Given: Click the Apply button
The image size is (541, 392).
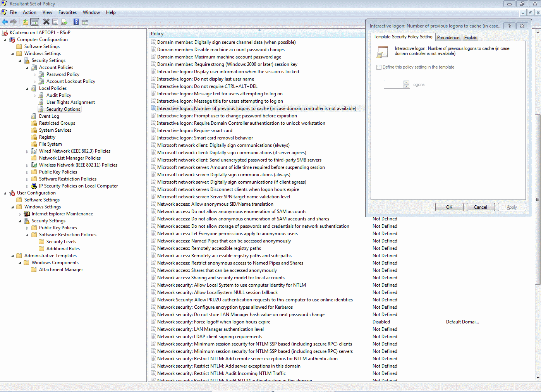Looking at the screenshot, I should click(512, 207).
